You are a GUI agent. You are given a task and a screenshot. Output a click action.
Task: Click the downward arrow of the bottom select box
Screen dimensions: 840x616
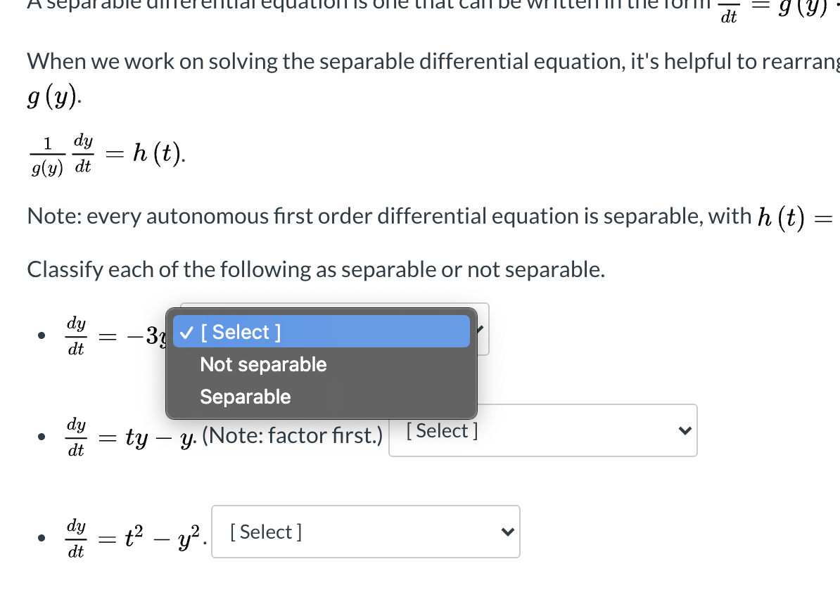(507, 532)
